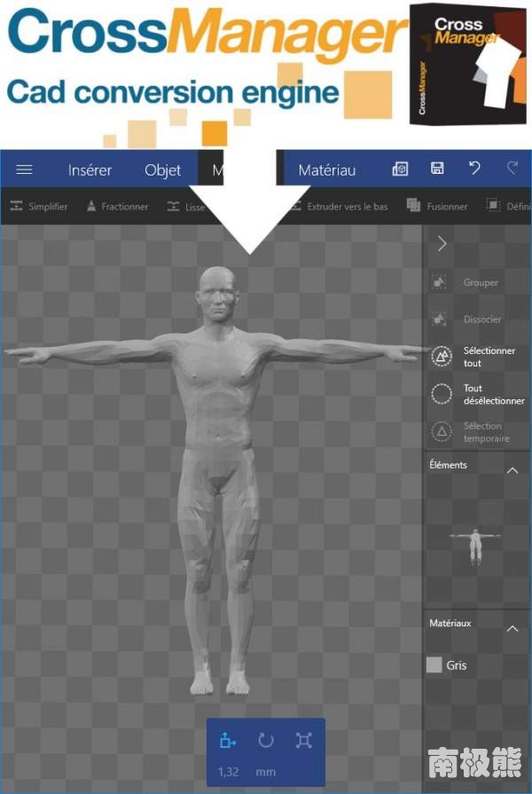Click the 1,32 value field

pos(228,772)
